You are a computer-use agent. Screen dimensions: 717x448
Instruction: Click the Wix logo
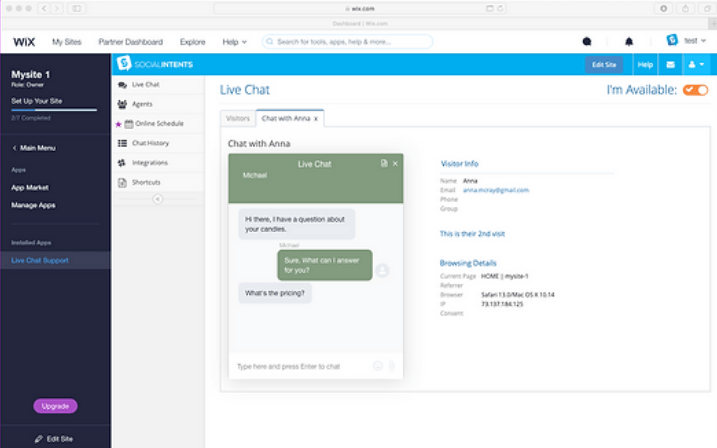[x=24, y=42]
